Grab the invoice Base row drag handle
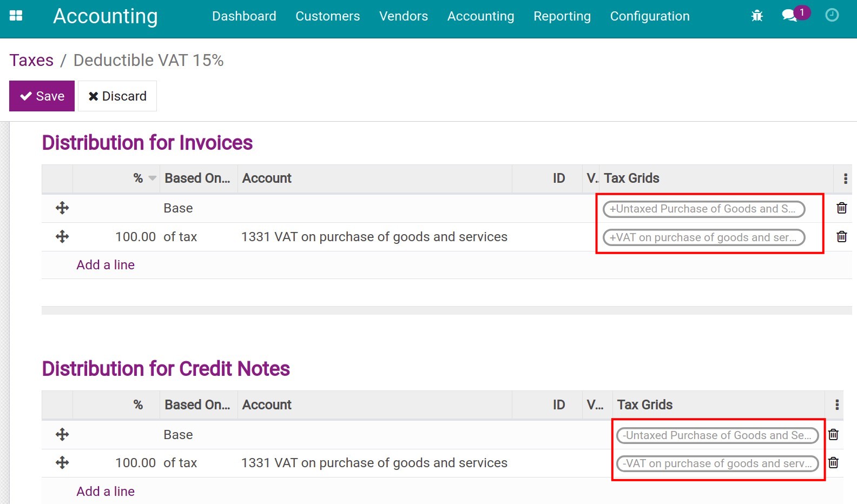 point(62,208)
